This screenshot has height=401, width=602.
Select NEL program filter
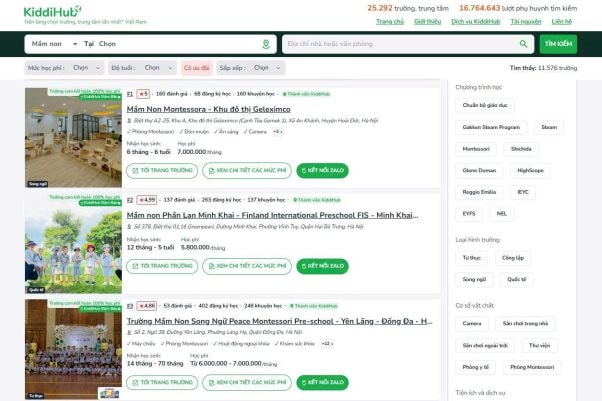coord(501,214)
